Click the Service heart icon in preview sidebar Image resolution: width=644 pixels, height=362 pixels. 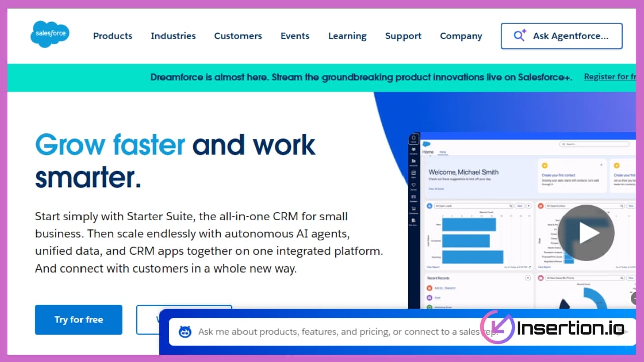(414, 186)
